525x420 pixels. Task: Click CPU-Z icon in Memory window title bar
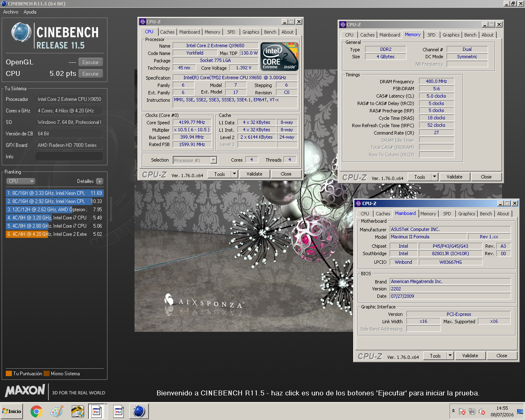tap(343, 25)
